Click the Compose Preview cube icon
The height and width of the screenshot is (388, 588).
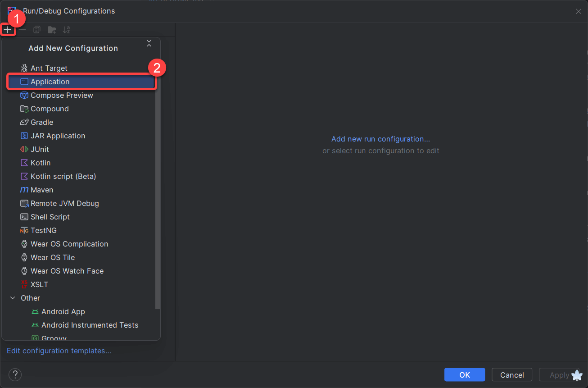coord(24,95)
